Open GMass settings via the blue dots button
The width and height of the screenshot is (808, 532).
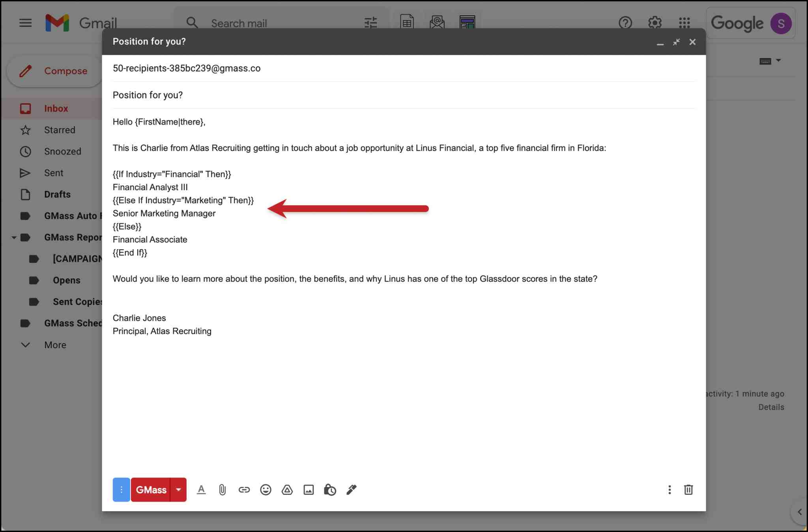point(121,490)
